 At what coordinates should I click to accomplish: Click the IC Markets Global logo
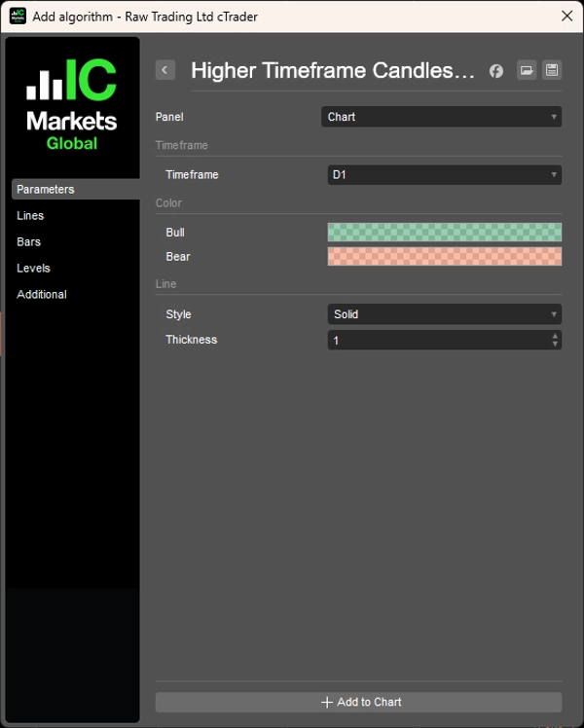pyautogui.click(x=72, y=105)
